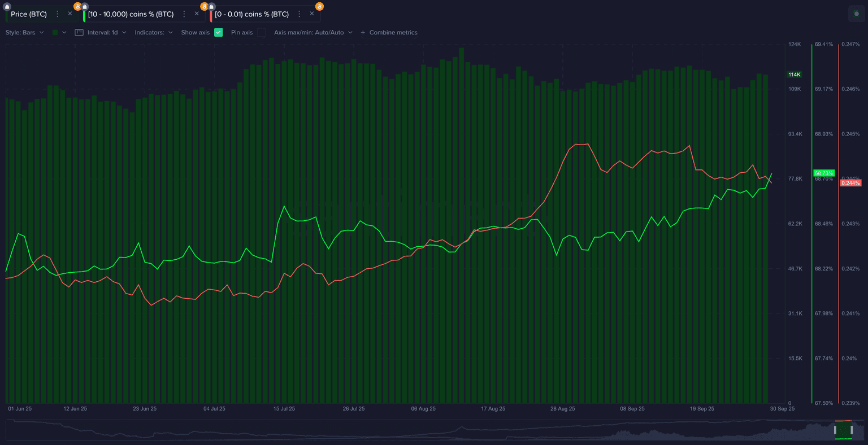
Task: Uncheck the Show axis checkbox
Action: 219,33
